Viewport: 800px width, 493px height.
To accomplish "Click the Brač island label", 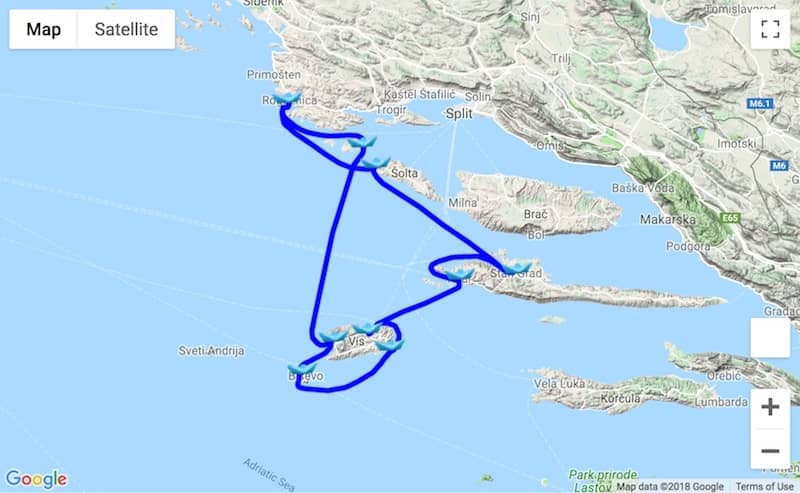I will pos(535,214).
